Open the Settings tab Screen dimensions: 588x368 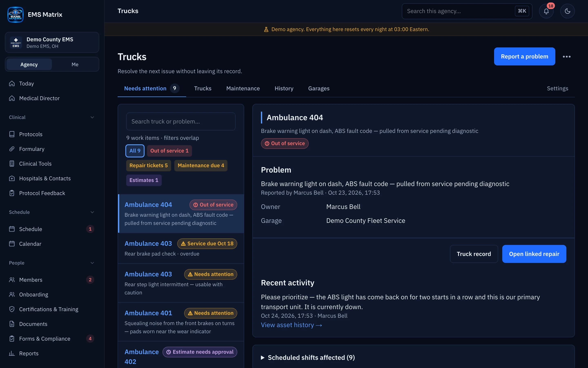point(557,88)
